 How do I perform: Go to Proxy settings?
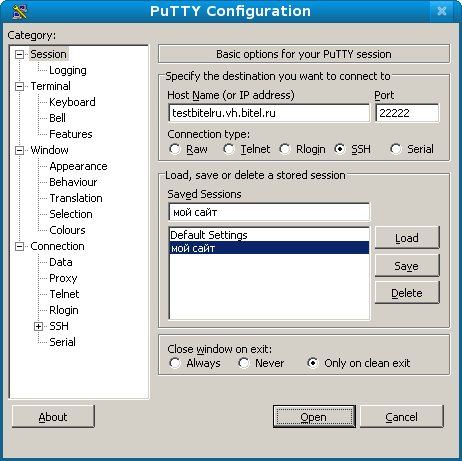(x=63, y=278)
